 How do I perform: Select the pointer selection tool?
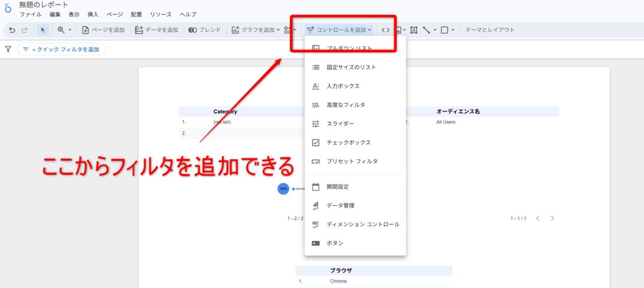[43, 30]
